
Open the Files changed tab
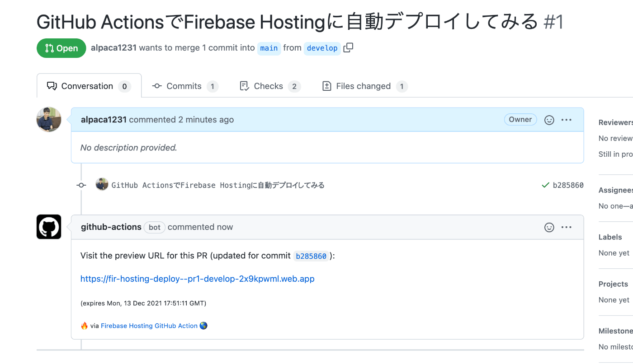click(364, 86)
